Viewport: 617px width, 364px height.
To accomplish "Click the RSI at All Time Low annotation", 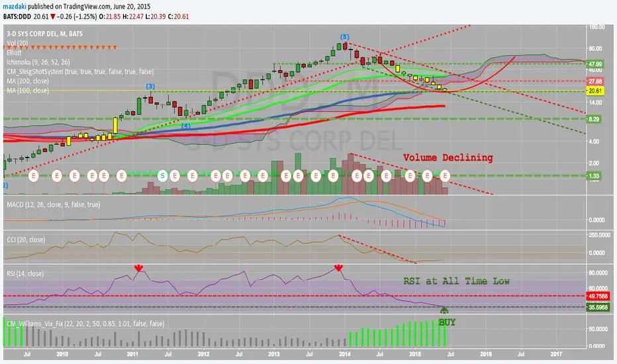I will tap(456, 281).
